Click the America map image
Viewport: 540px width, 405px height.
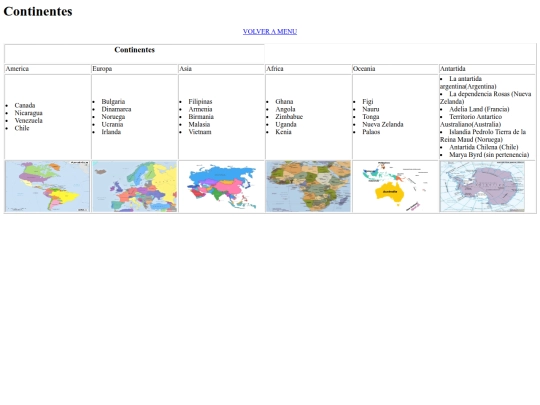coord(47,186)
